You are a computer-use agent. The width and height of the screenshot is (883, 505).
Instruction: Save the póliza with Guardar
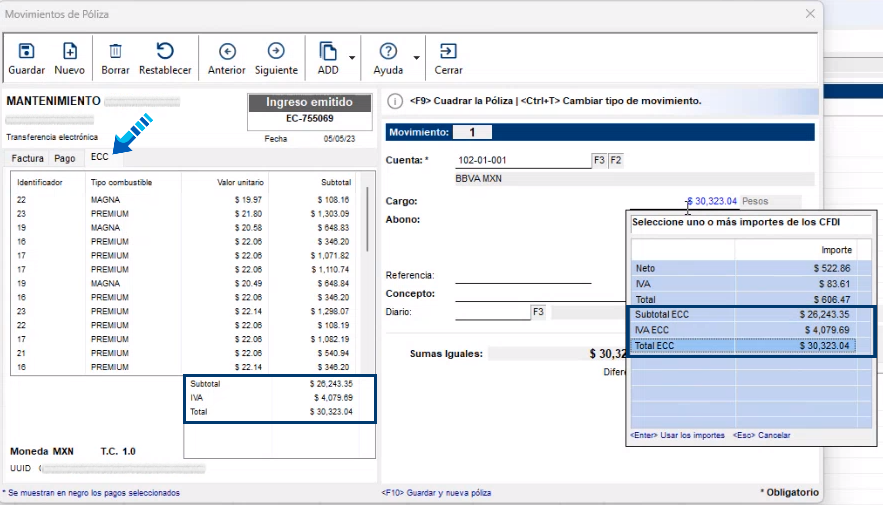coord(26,58)
